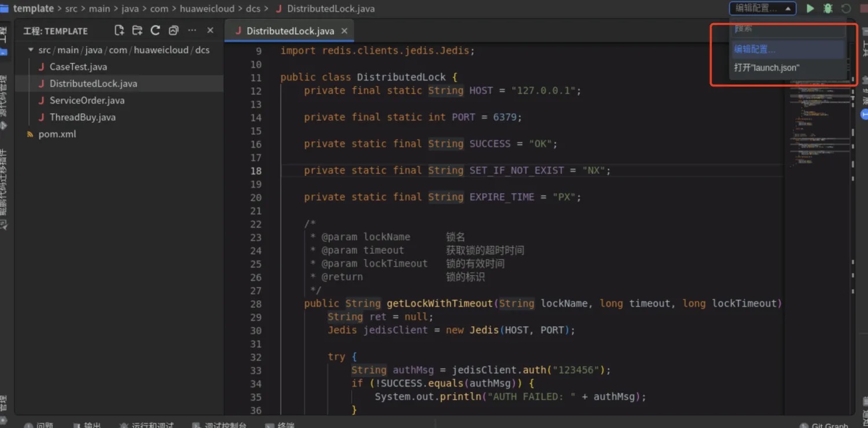Click the "AUTH FAILED: " string on line 35
Image resolution: width=868 pixels, height=428 pixels.
(531, 397)
